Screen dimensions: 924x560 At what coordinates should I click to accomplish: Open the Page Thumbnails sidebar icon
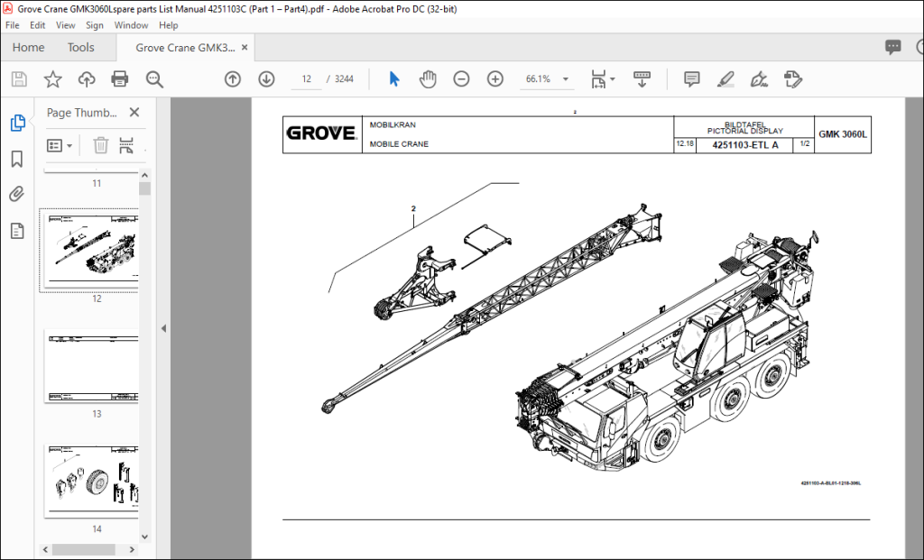18,123
